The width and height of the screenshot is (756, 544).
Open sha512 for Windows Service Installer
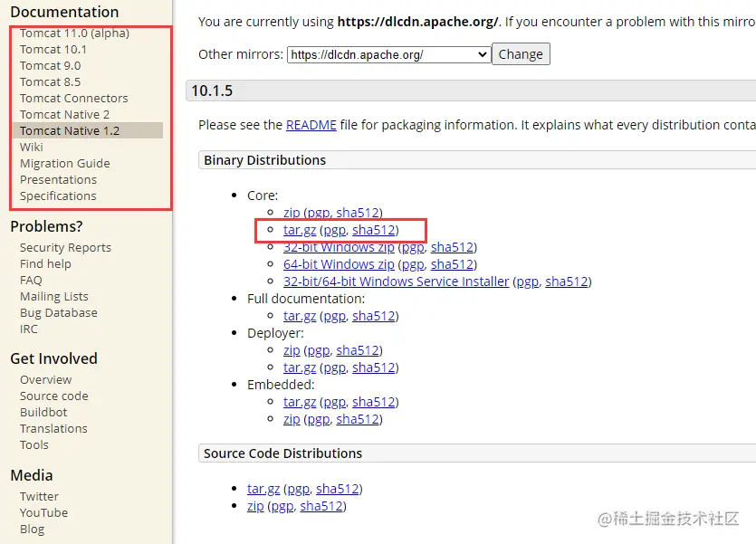pos(567,282)
